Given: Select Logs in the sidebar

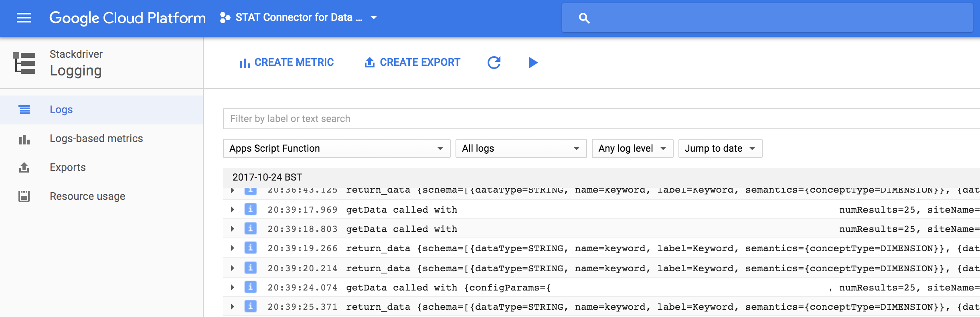Looking at the screenshot, I should tap(101, 110).
